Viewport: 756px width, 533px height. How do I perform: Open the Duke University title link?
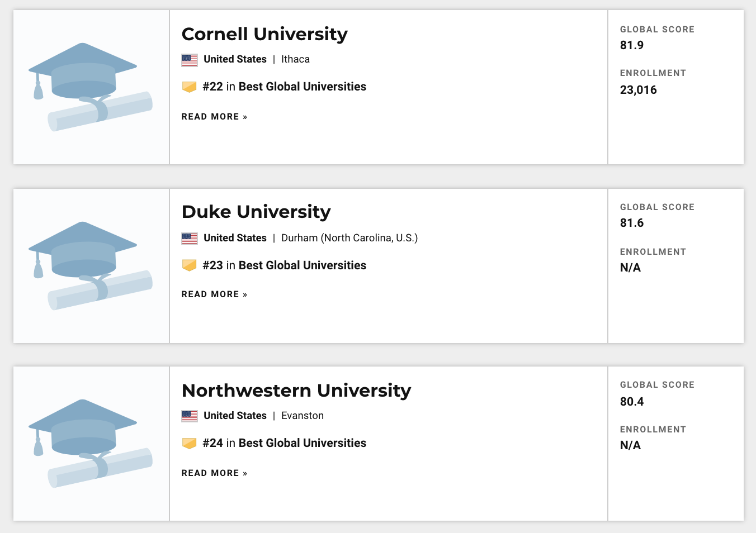[x=256, y=212]
